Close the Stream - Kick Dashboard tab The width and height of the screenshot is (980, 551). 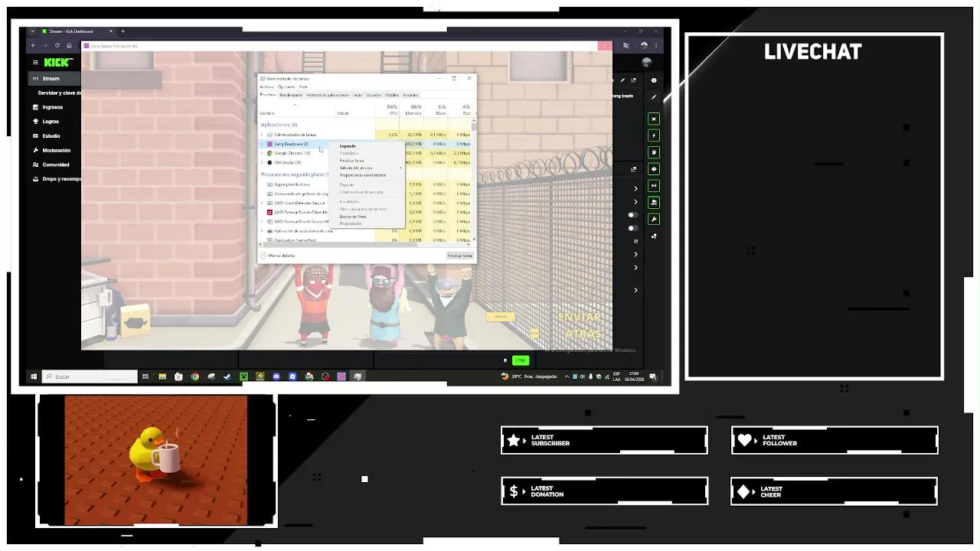[x=111, y=31]
